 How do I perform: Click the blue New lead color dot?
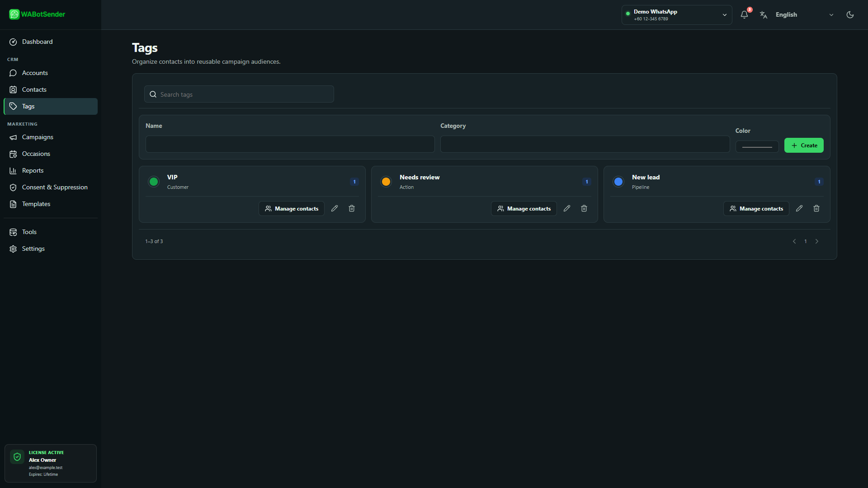[x=618, y=182]
